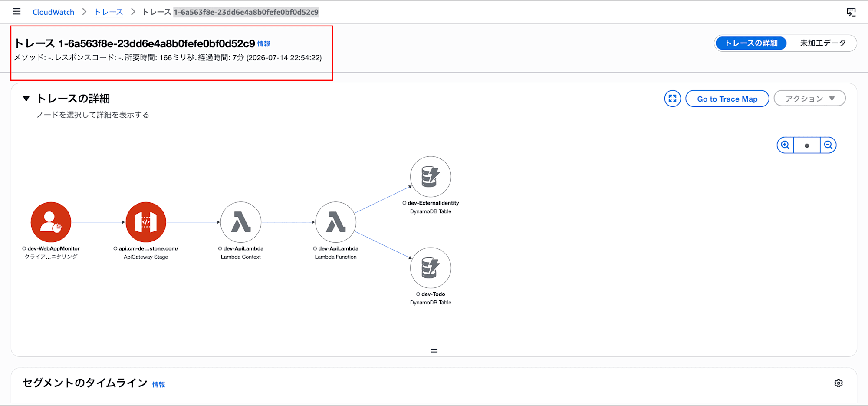Screen dimensions: 868x406
Task: Select the dev-Todo DynamoDB Table node icon
Action: click(x=431, y=267)
